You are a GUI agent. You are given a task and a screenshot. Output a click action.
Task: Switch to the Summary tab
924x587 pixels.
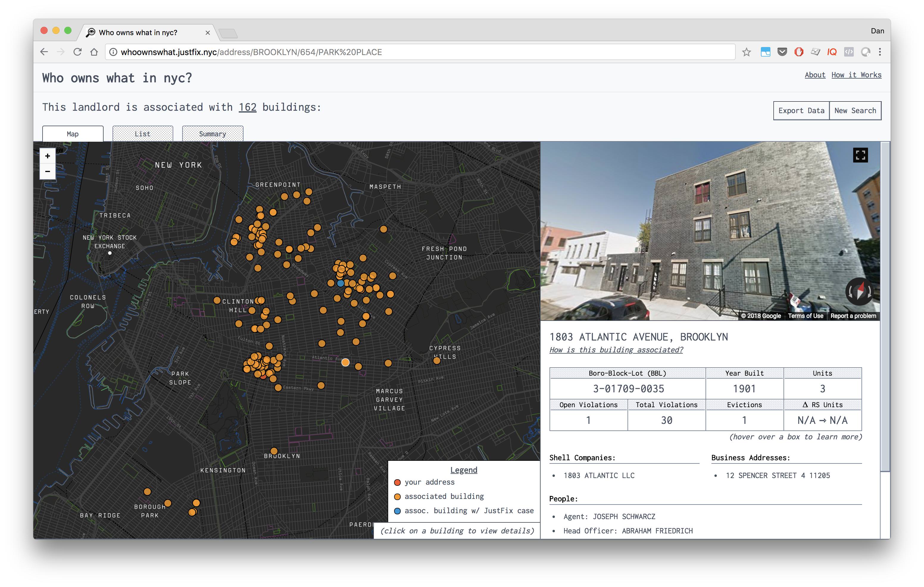212,134
